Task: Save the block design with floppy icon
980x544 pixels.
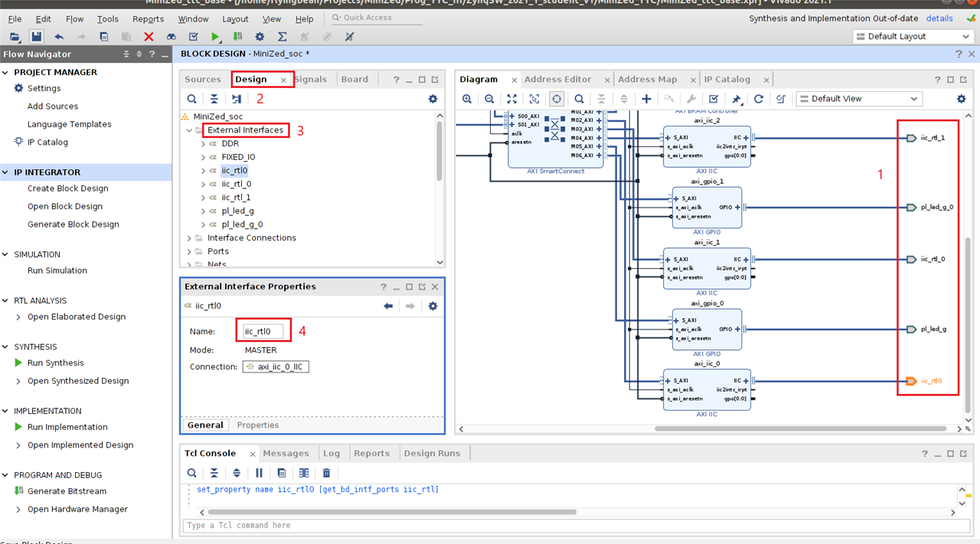Action: 36,36
